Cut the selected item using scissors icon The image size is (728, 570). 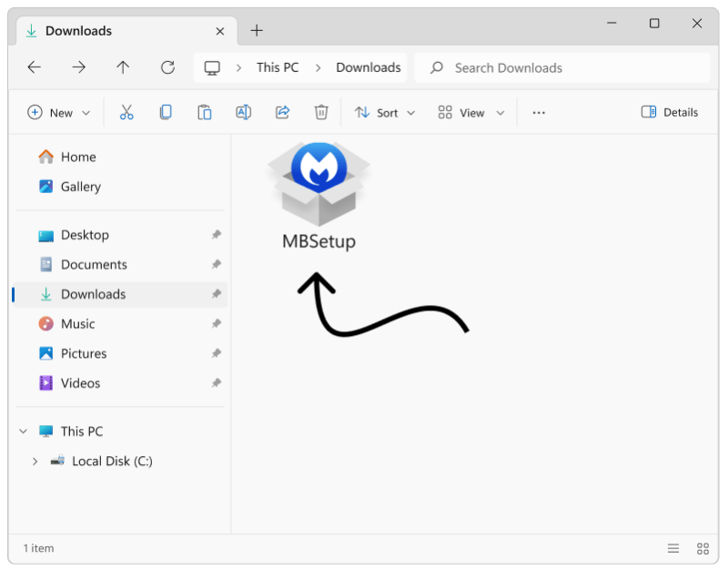click(126, 111)
